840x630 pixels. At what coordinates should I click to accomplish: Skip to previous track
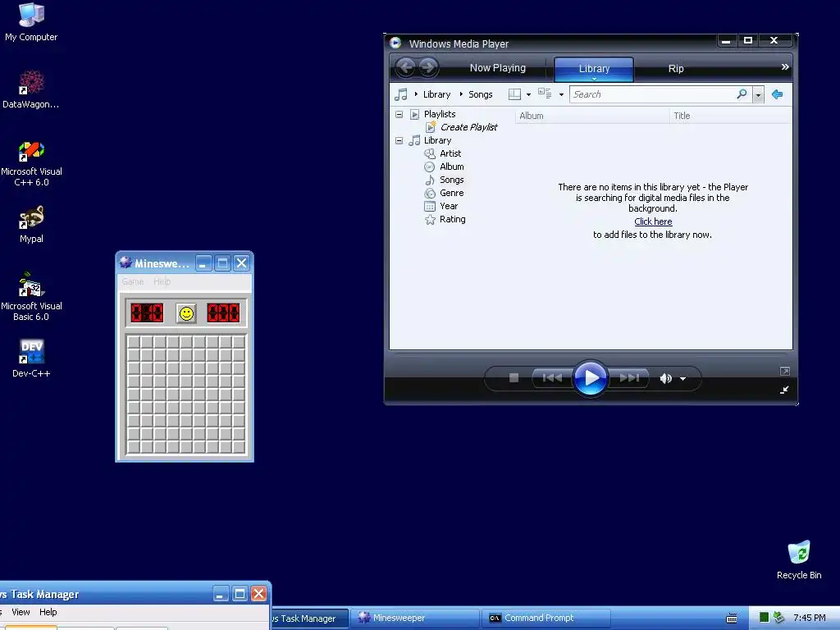click(x=552, y=378)
